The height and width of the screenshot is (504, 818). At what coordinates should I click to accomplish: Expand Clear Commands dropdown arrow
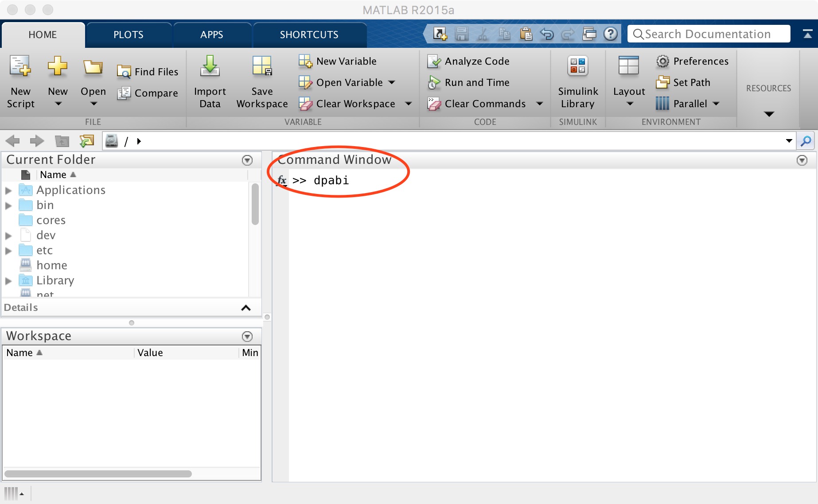pyautogui.click(x=539, y=104)
